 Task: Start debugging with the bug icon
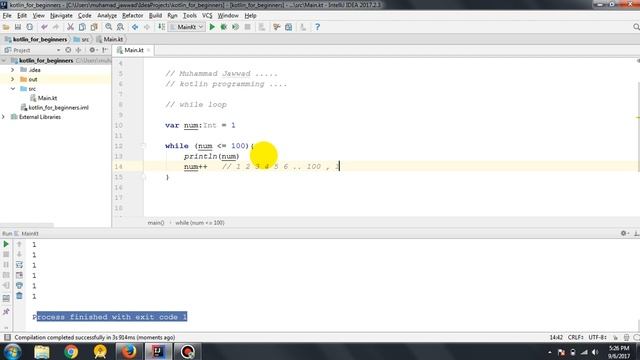(x=224, y=27)
